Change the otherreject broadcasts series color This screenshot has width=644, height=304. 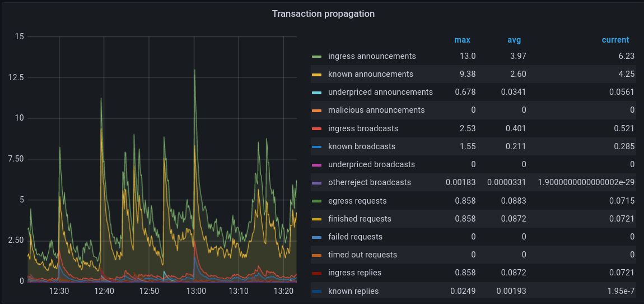316,183
